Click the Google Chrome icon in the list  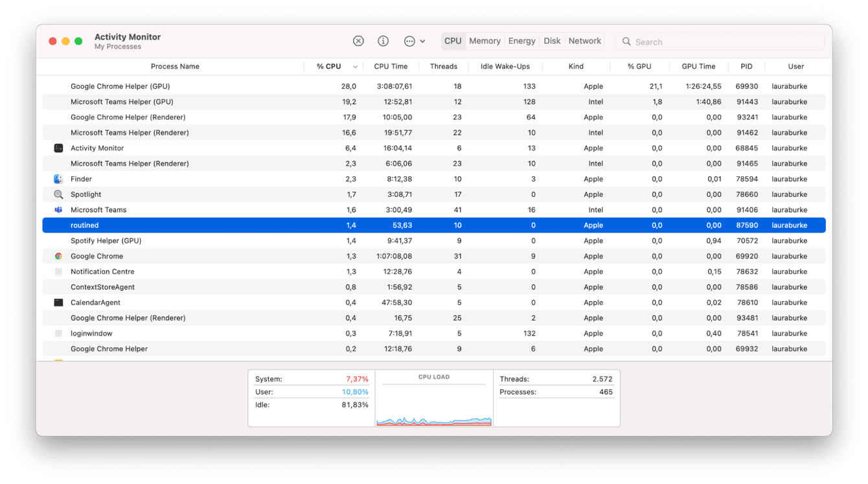[58, 256]
